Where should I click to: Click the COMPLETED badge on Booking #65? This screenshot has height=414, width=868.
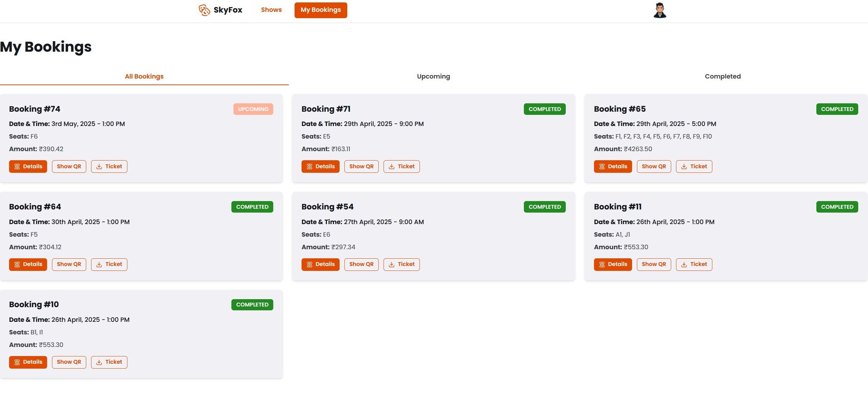pyautogui.click(x=837, y=109)
